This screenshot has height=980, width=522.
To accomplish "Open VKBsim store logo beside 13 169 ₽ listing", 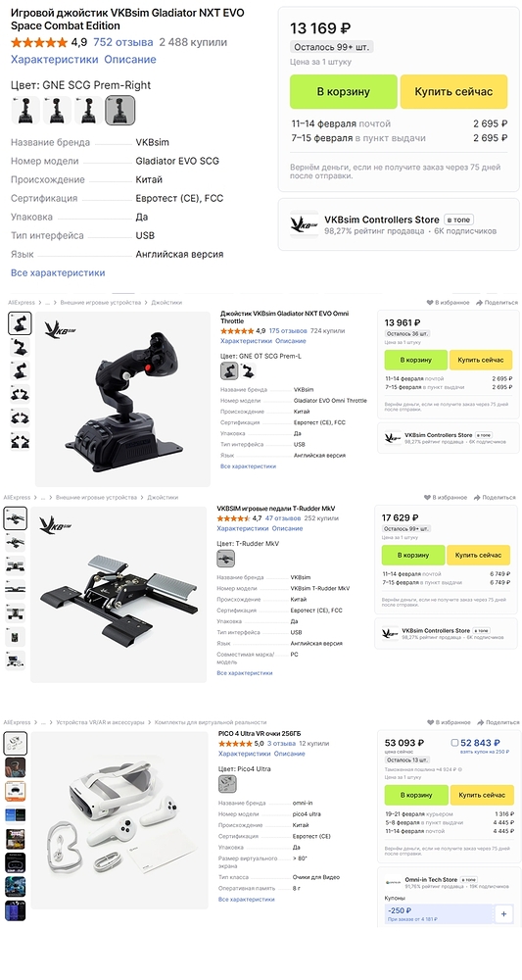I will tap(305, 225).
